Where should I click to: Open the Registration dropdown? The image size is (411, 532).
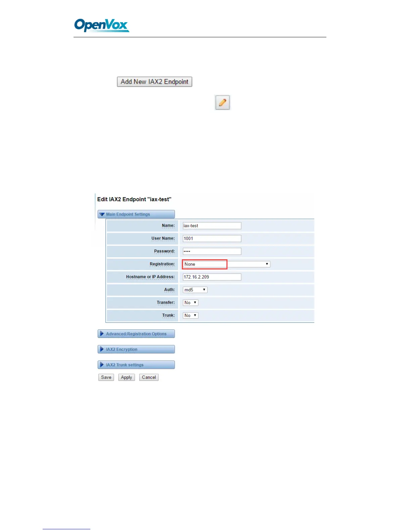226,264
